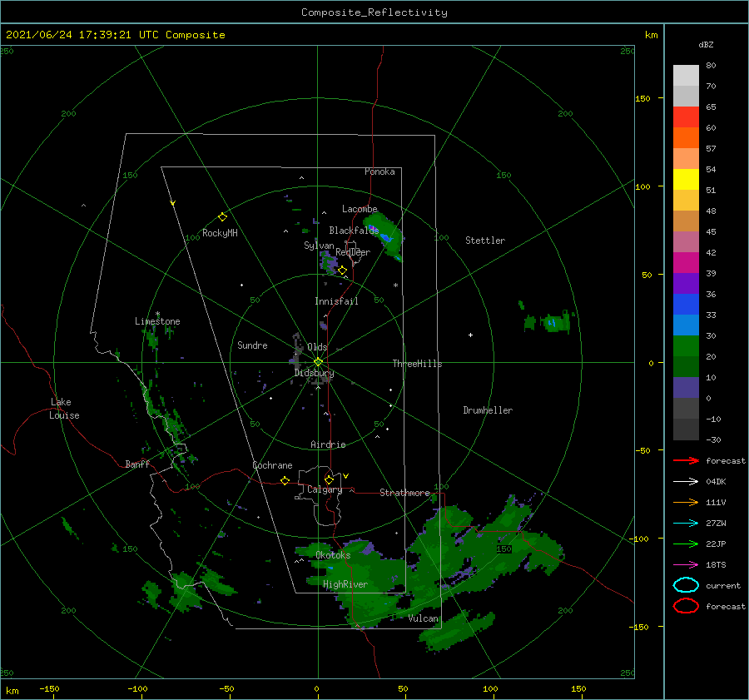Screen dimensions: 749x700
Task: Click the cyan current ellipse icon
Action: [x=686, y=585]
